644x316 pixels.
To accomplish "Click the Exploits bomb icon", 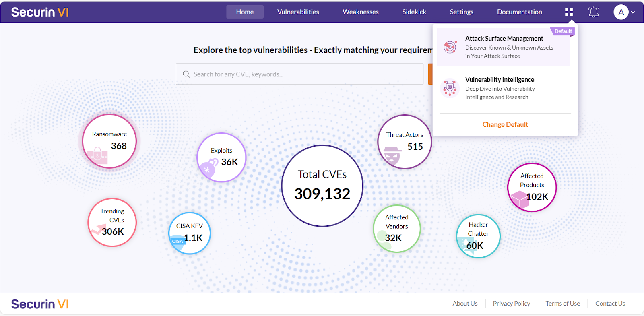I will click(209, 167).
